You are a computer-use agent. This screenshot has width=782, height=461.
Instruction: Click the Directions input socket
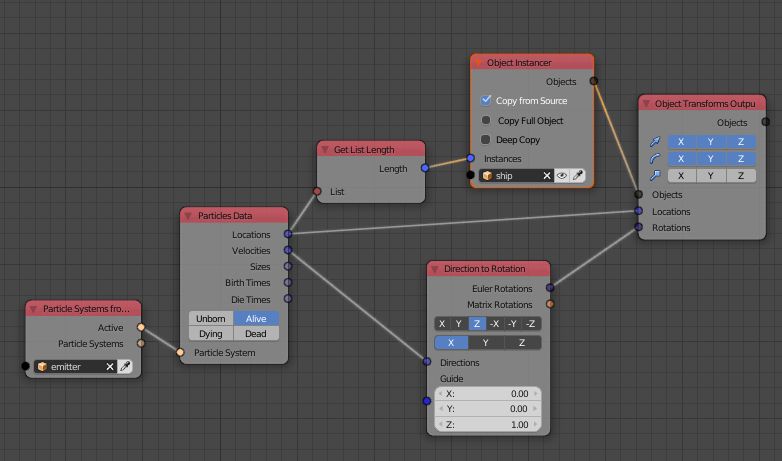point(427,362)
